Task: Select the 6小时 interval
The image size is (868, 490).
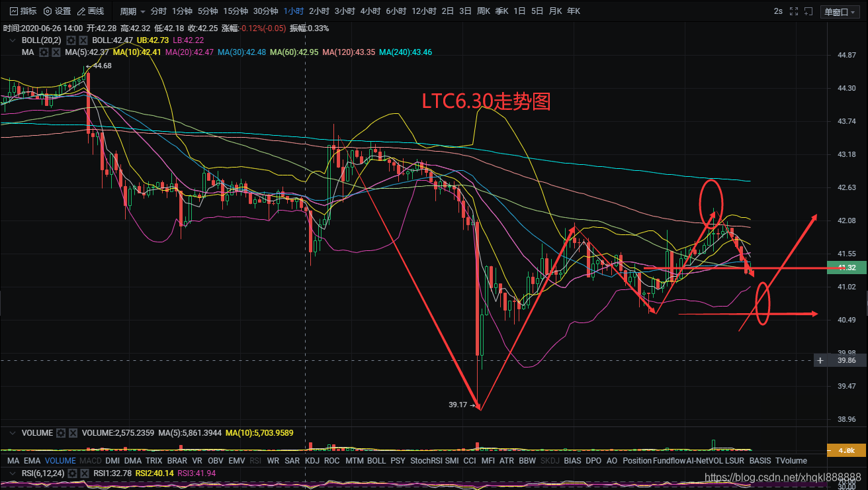Action: point(396,11)
